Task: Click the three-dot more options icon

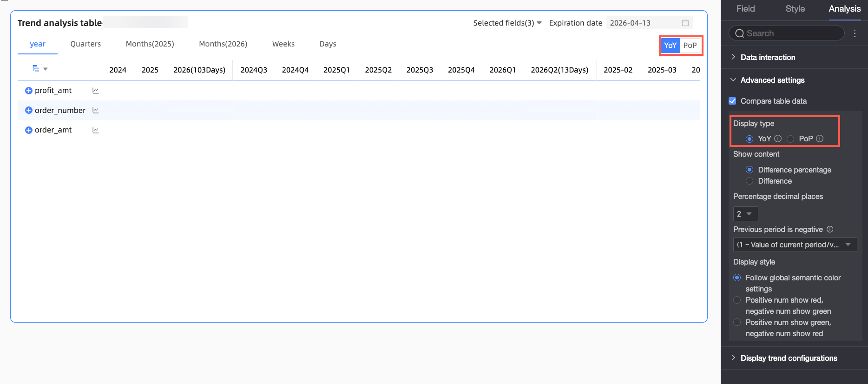Action: click(855, 33)
